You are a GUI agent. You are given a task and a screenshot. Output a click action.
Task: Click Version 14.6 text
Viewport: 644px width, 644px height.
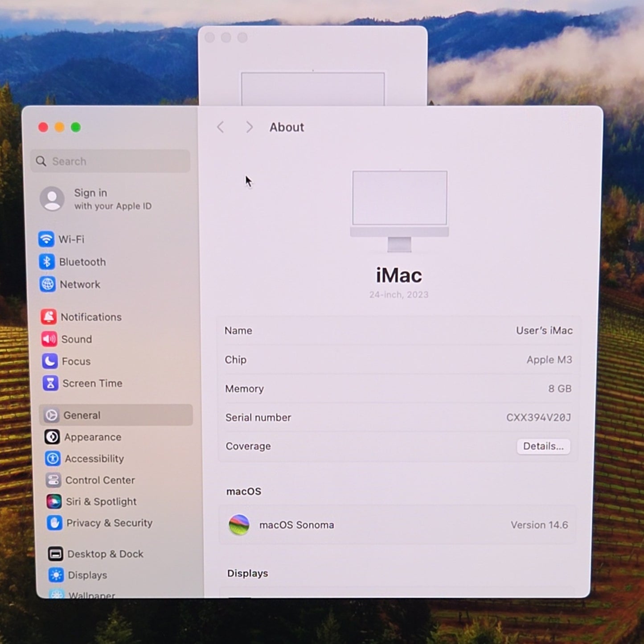[539, 525]
